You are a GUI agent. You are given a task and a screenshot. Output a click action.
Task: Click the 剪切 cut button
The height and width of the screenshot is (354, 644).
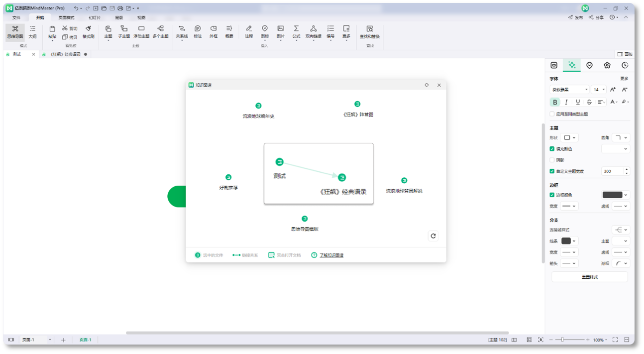tap(70, 28)
